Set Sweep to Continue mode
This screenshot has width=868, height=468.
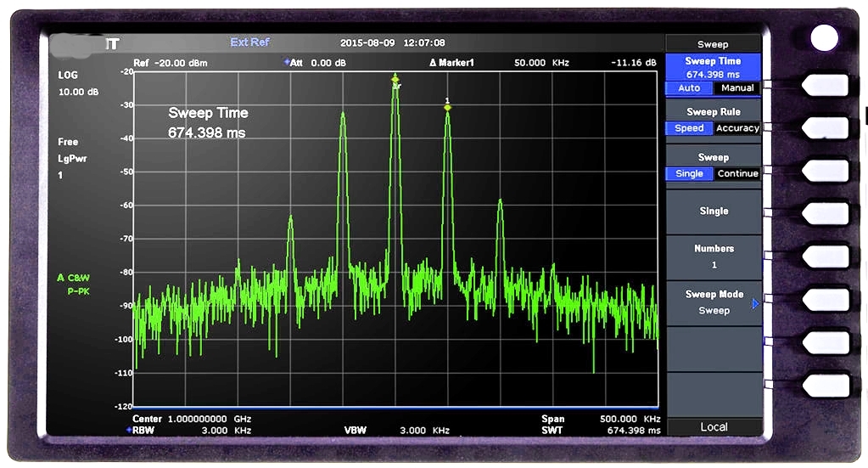[738, 173]
